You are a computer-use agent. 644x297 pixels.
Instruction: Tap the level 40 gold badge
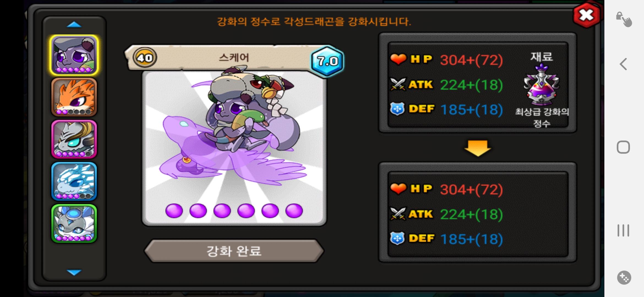click(x=145, y=58)
